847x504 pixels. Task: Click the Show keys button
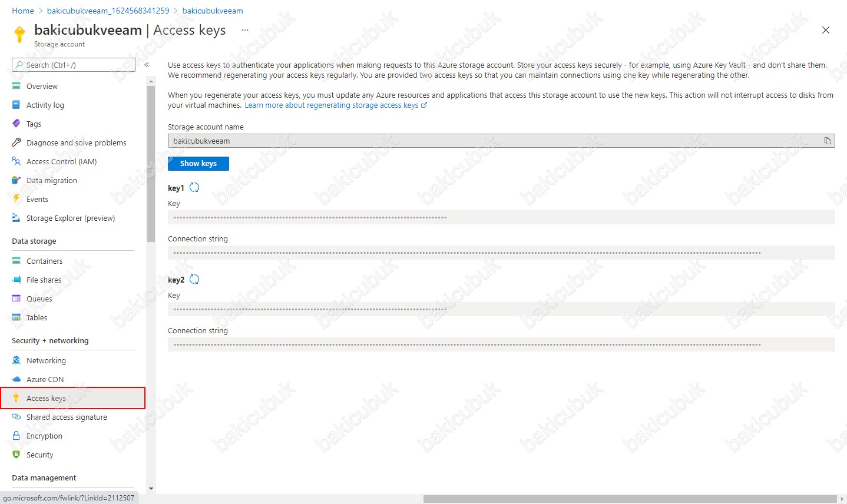click(x=198, y=164)
